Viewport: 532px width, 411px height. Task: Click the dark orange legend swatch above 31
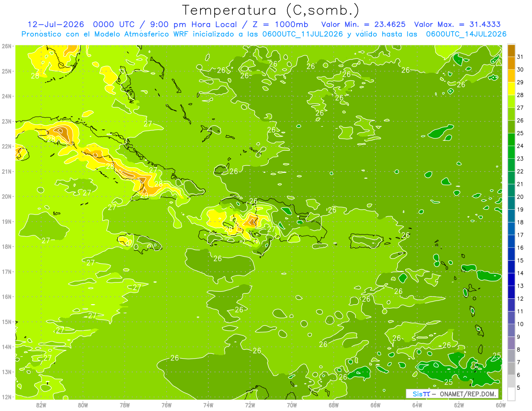tap(511, 50)
